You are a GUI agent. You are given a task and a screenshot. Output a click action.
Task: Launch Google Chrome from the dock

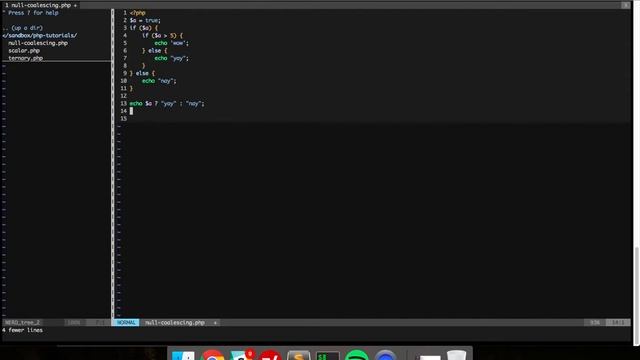click(x=212, y=355)
